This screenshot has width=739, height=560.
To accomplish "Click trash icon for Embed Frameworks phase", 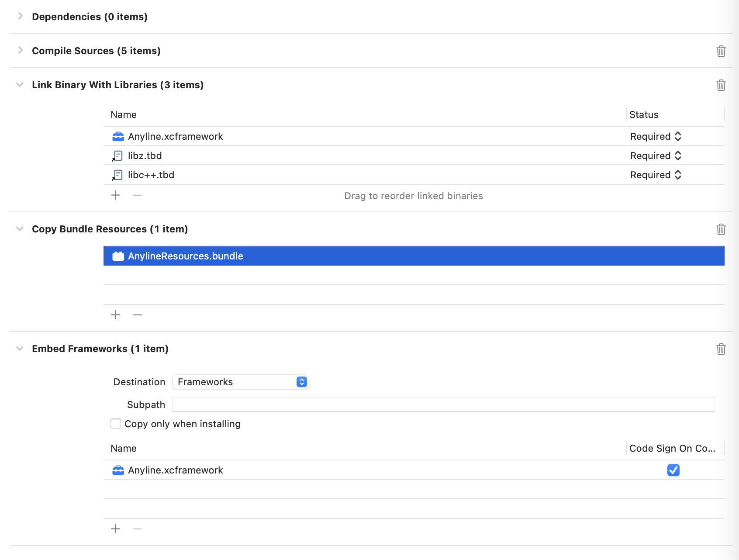I will [x=721, y=349].
